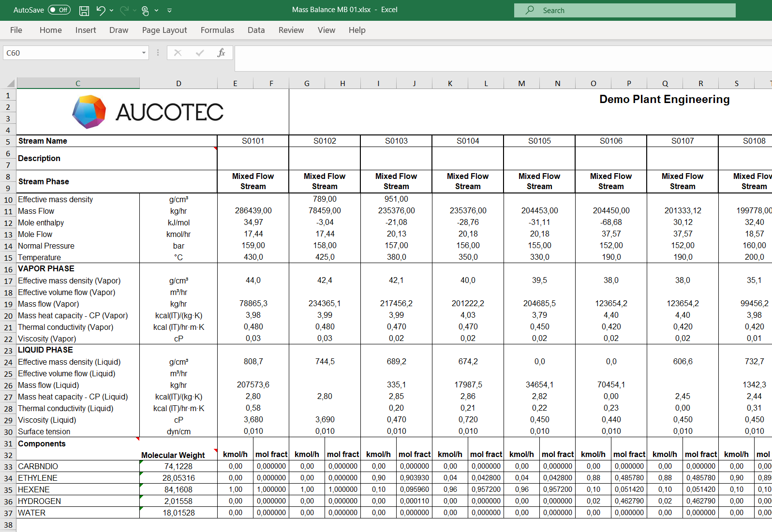
Task: Undo the last action
Action: click(101, 10)
